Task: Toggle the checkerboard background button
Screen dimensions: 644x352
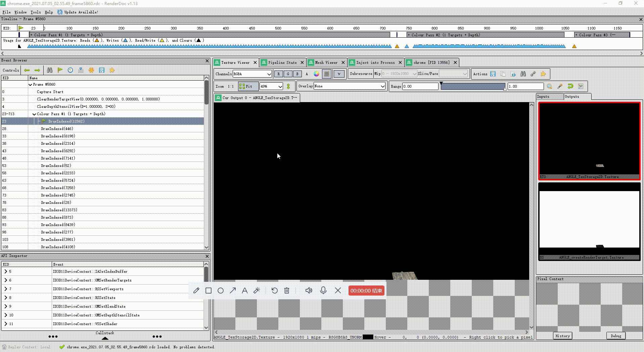Action: pos(327,74)
